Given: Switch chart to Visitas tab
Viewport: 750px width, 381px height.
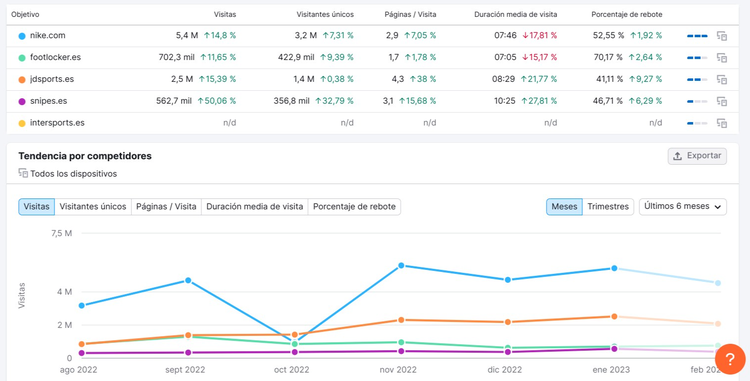Looking at the screenshot, I should (x=36, y=207).
